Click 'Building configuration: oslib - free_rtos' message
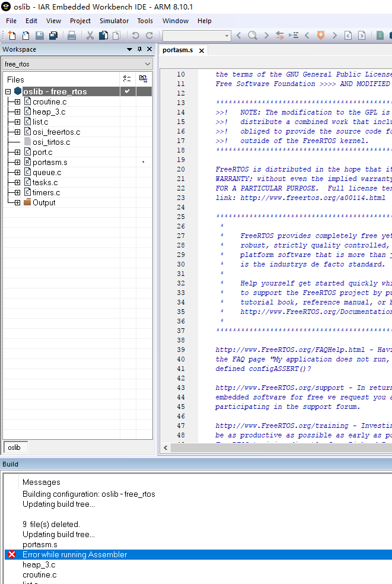392x584 pixels. 88,494
